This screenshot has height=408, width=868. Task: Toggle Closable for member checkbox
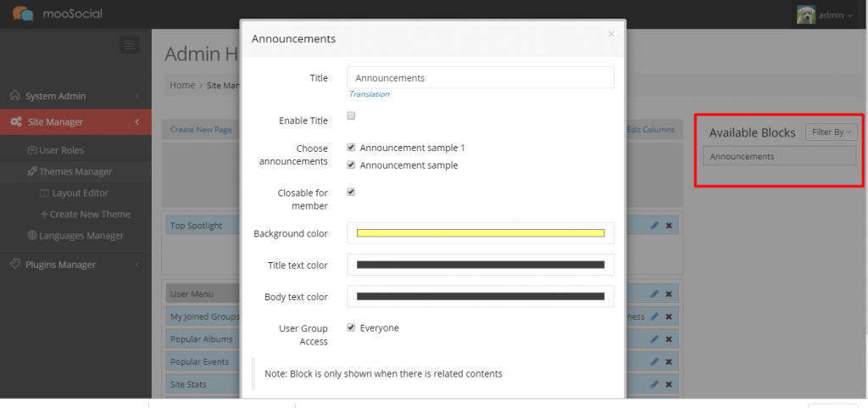[351, 192]
